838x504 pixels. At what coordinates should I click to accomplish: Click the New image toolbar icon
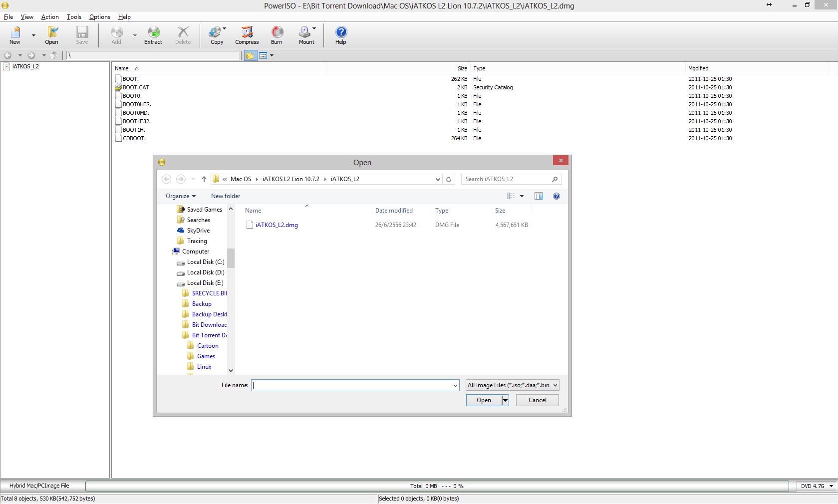coord(15,35)
